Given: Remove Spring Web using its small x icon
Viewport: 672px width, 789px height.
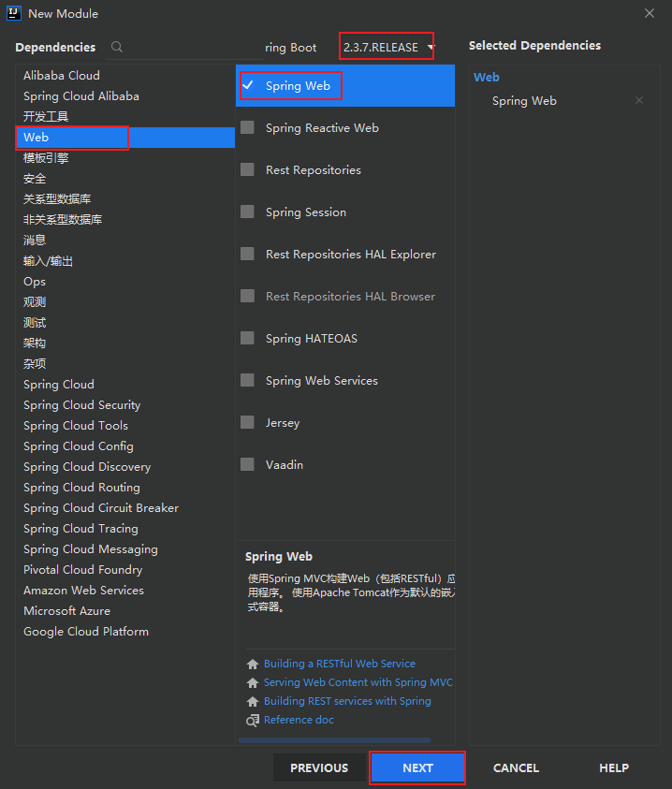Looking at the screenshot, I should (639, 100).
